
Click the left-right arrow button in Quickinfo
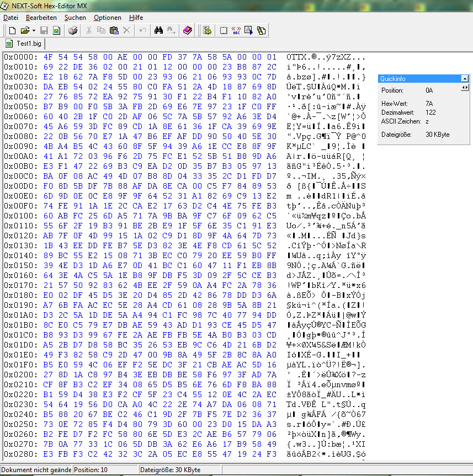[465, 88]
